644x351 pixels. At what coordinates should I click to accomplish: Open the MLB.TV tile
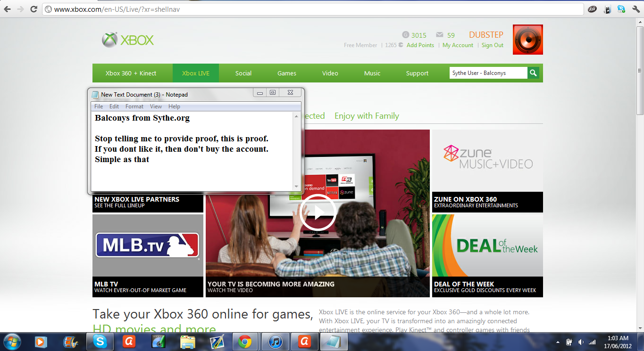[x=148, y=256]
